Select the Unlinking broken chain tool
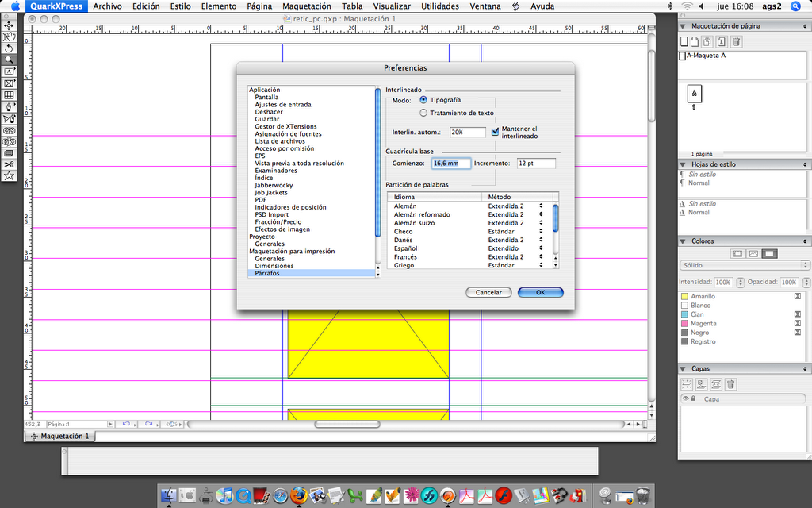The image size is (812, 508). pos(9,141)
